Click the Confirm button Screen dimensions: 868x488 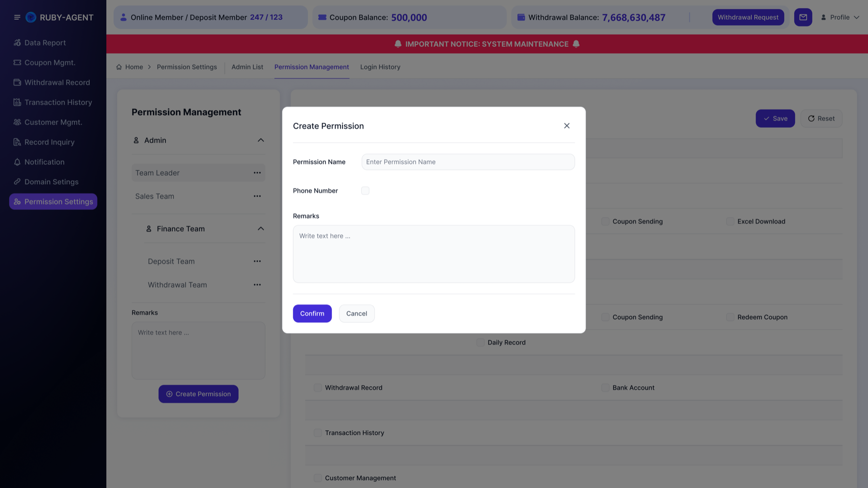312,313
